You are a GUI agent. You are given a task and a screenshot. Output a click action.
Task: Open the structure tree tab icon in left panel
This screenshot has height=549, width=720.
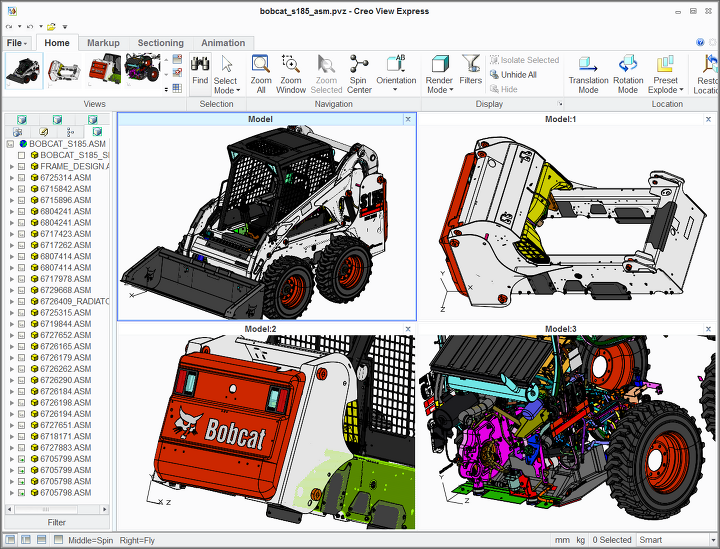coord(70,132)
